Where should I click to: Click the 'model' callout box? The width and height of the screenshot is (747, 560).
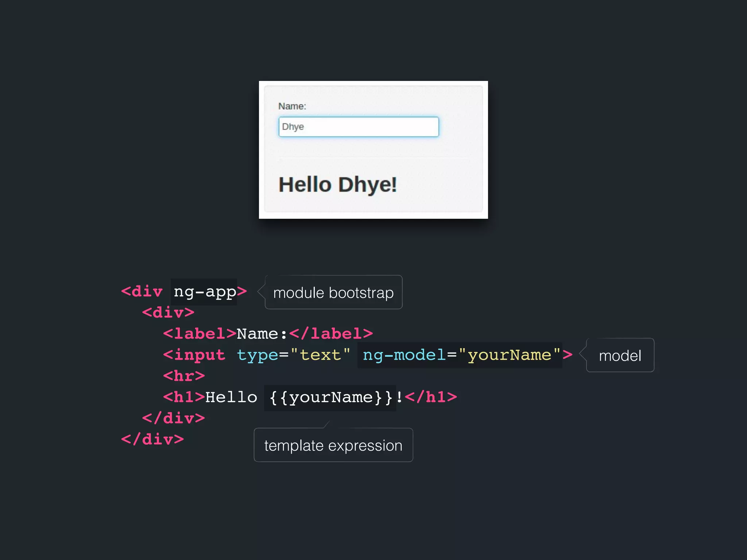pyautogui.click(x=620, y=355)
